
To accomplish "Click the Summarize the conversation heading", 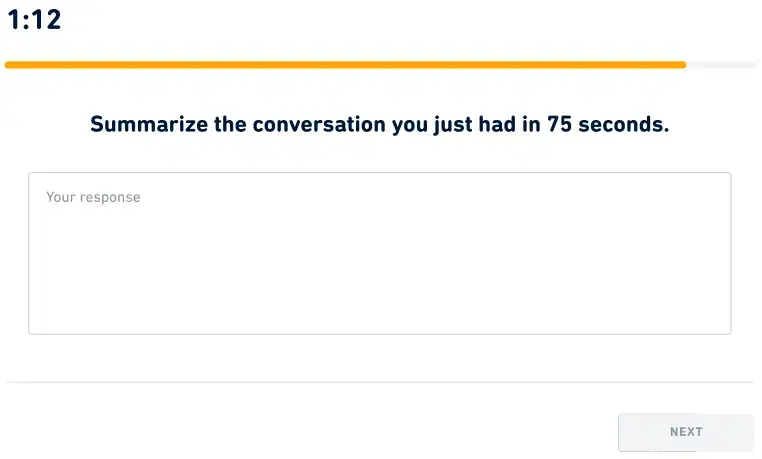I will (379, 125).
